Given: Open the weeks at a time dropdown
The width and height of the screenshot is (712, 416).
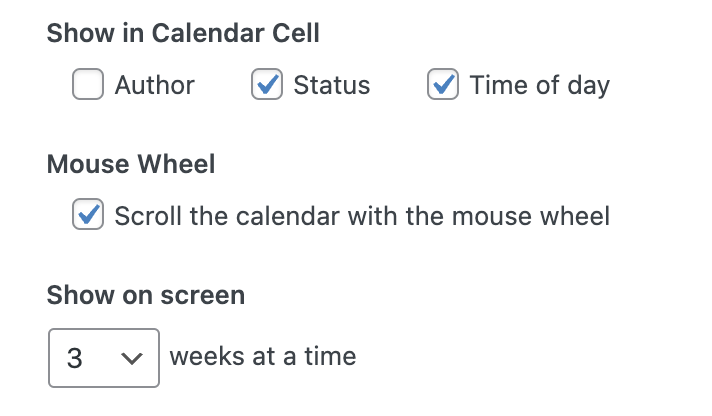Looking at the screenshot, I should tap(104, 358).
